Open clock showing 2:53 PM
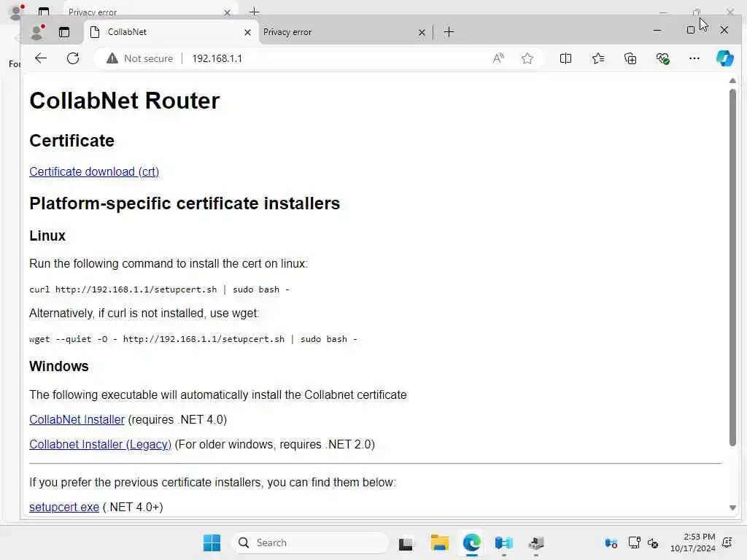The width and height of the screenshot is (747, 560). tap(693, 542)
